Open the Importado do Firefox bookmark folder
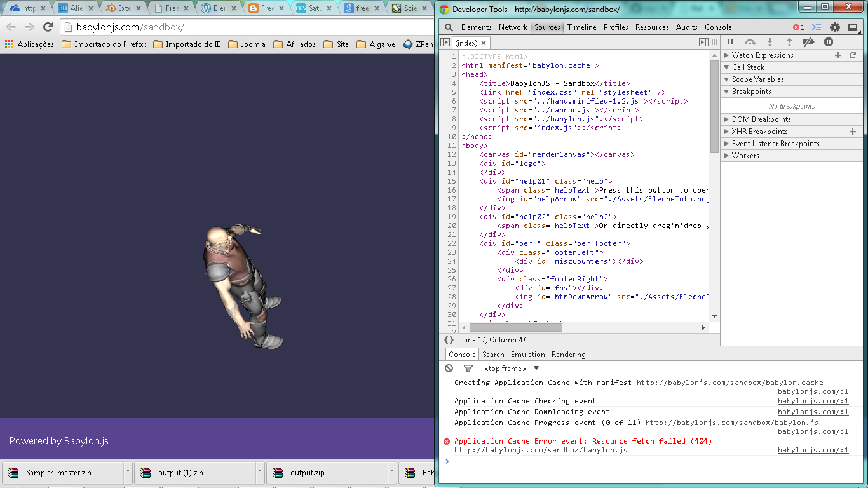Image resolution: width=868 pixels, height=488 pixels. coord(104,44)
